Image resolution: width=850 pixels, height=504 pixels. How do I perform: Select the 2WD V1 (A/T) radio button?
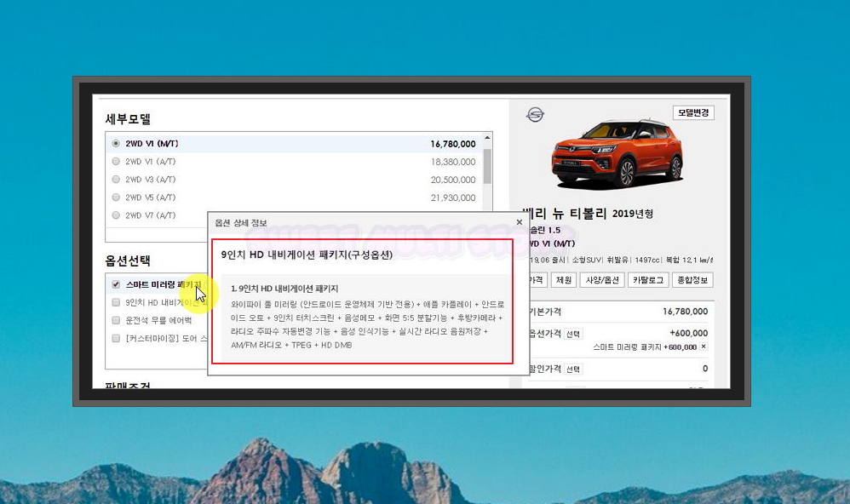[116, 162]
